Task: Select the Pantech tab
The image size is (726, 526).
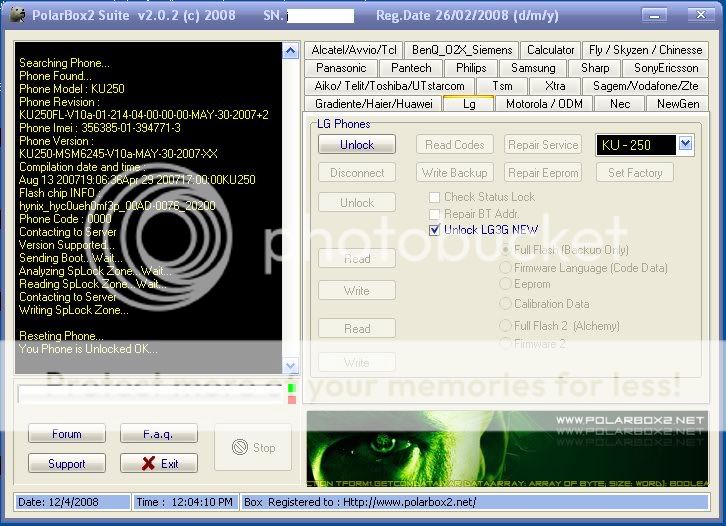Action: pyautogui.click(x=411, y=68)
